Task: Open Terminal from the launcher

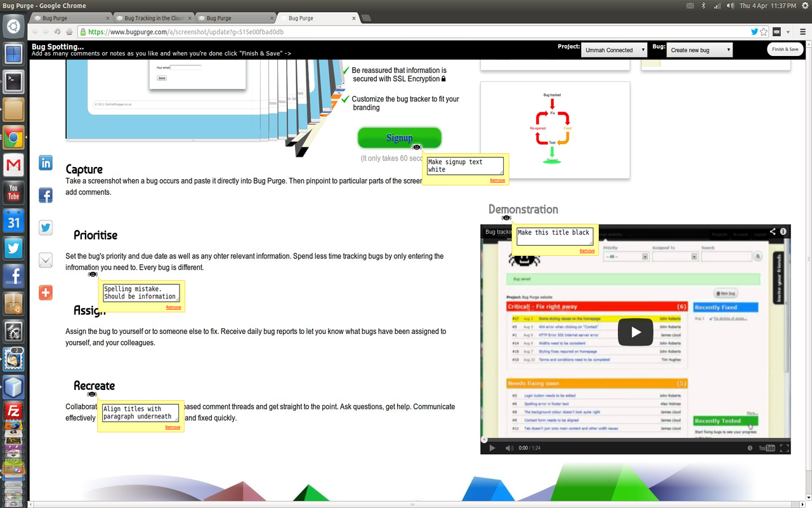Action: point(14,81)
